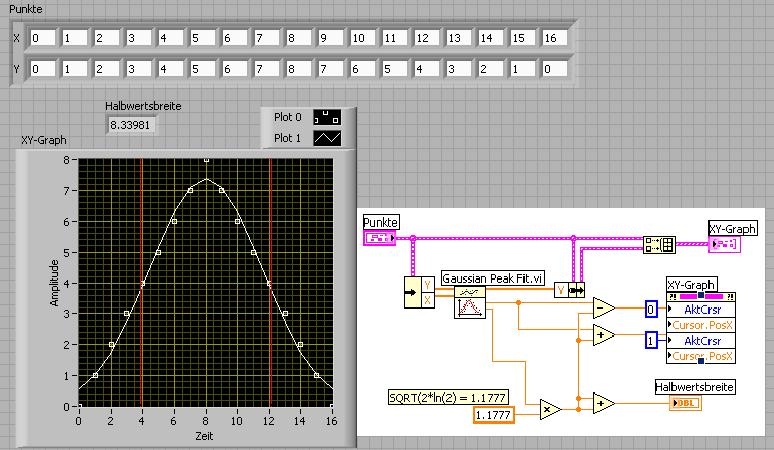Select the Halbwertsbreite DBL indicator terminal
Screen dimensions: 774x450
[686, 403]
